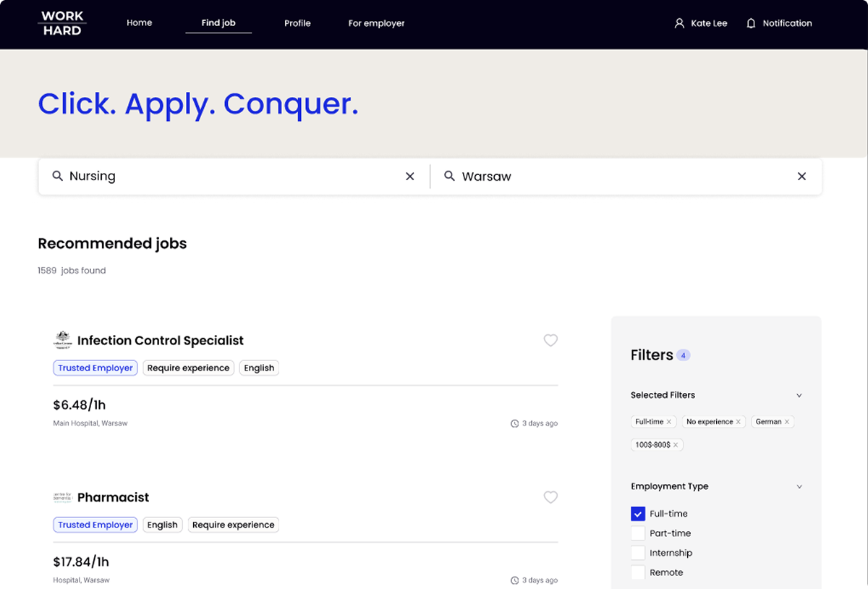Collapse the Selected Filters section

(x=799, y=396)
